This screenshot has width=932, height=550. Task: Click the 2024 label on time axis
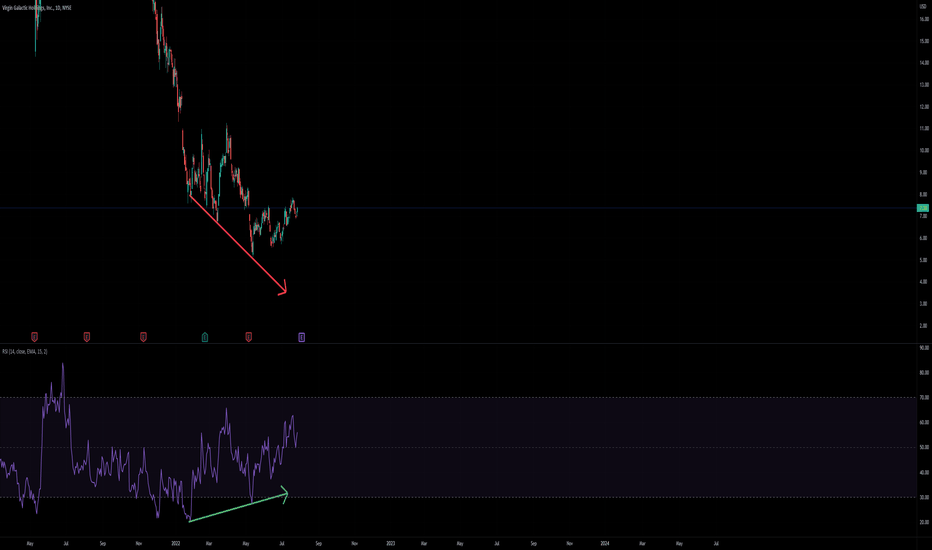[x=604, y=543]
